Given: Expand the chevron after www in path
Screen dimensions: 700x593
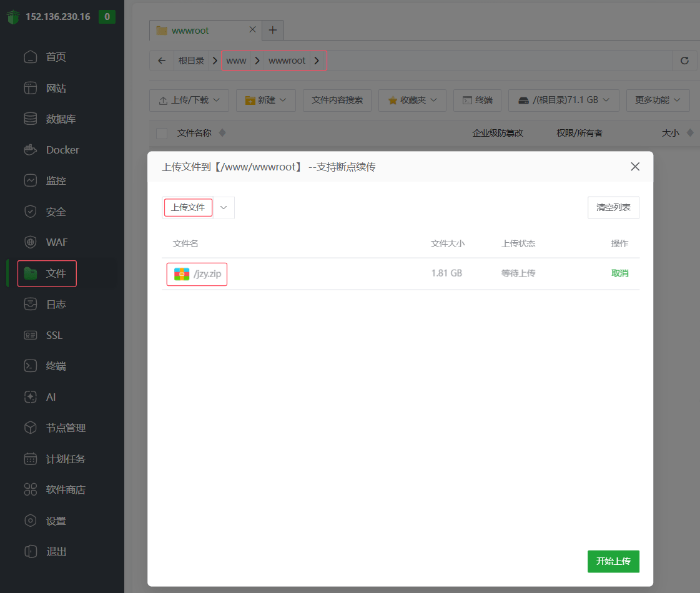Looking at the screenshot, I should (x=257, y=61).
